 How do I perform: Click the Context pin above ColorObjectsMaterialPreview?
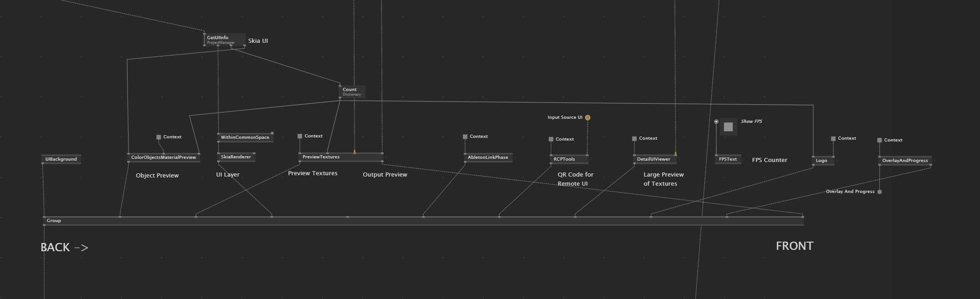[x=159, y=137]
